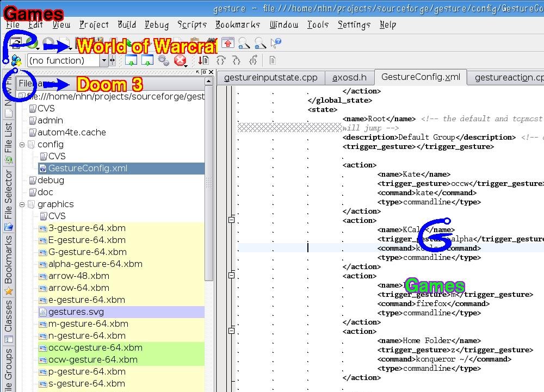Click the new file page icon
Screen dimensions: 544x392
pos(65,42)
